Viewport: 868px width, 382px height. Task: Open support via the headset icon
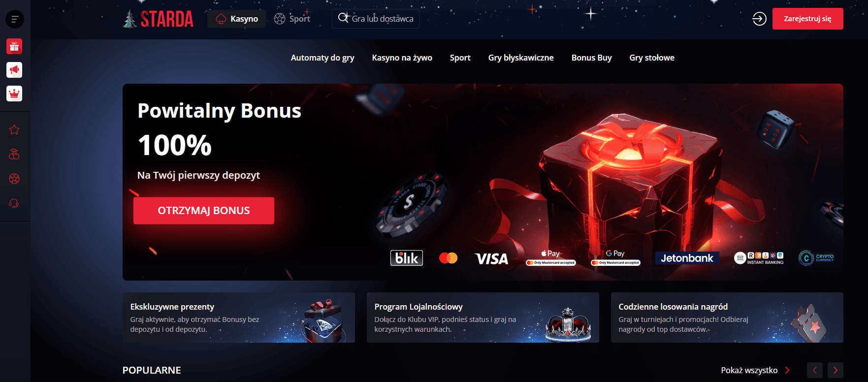[x=14, y=203]
